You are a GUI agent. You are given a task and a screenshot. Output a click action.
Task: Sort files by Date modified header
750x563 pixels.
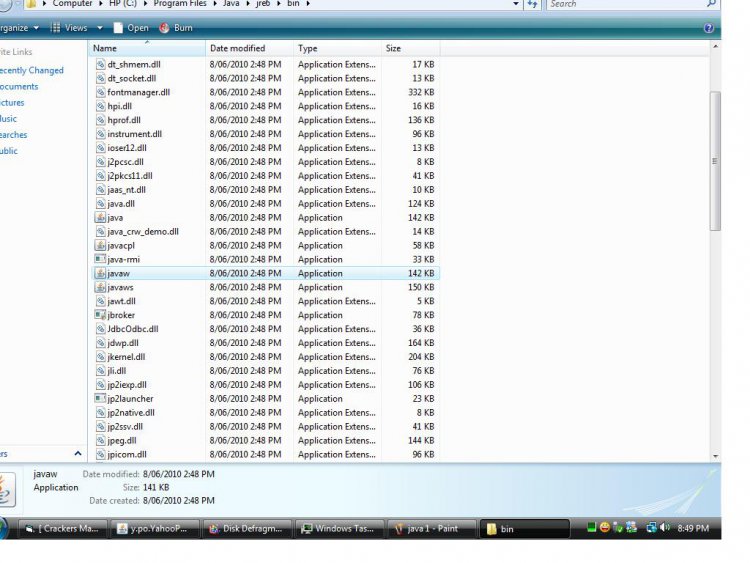click(249, 48)
